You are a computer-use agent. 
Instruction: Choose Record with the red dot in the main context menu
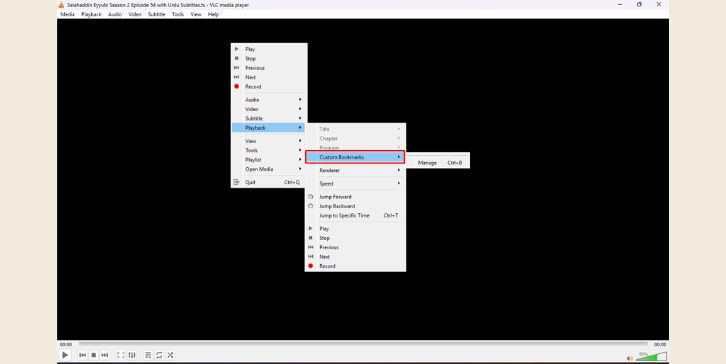(269, 87)
